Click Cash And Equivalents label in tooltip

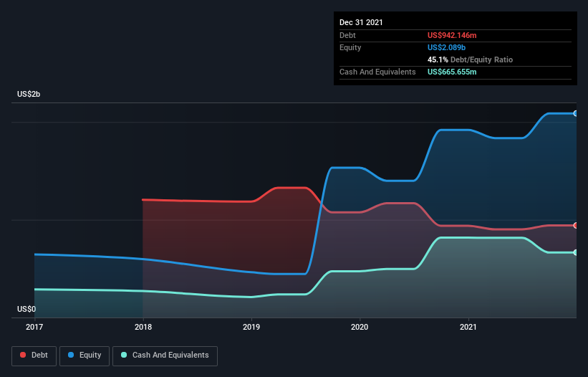tap(377, 72)
